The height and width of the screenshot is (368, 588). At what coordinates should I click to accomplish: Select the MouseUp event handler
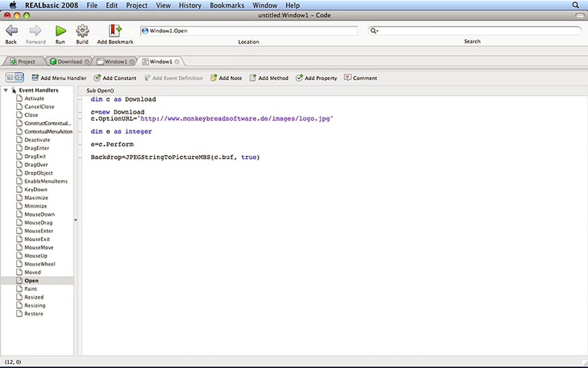37,256
